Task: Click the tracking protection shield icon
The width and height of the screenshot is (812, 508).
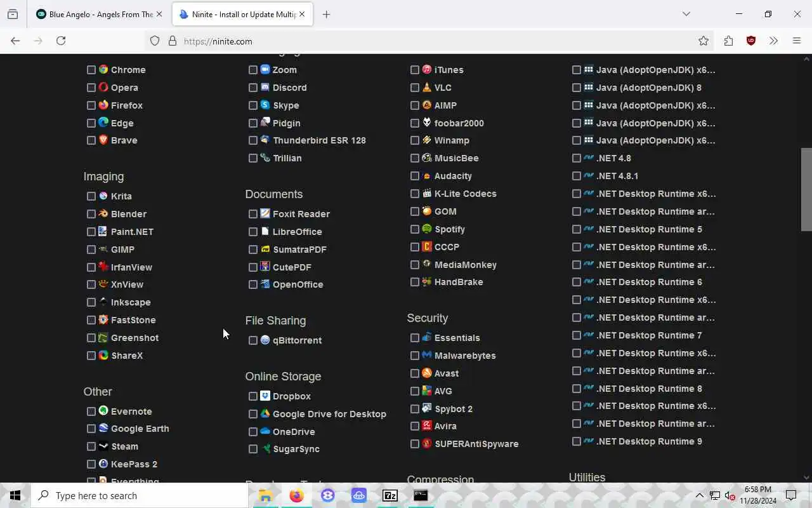Action: click(155, 41)
